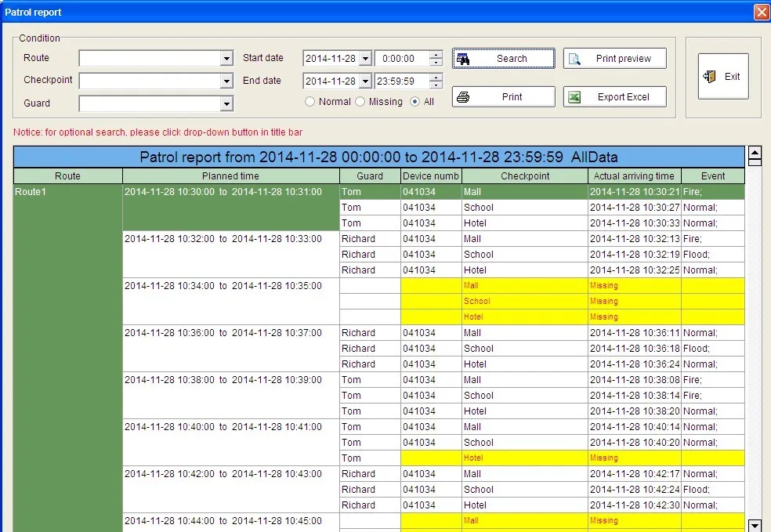
Task: Click the Guard column header in the title bar
Action: 369,176
